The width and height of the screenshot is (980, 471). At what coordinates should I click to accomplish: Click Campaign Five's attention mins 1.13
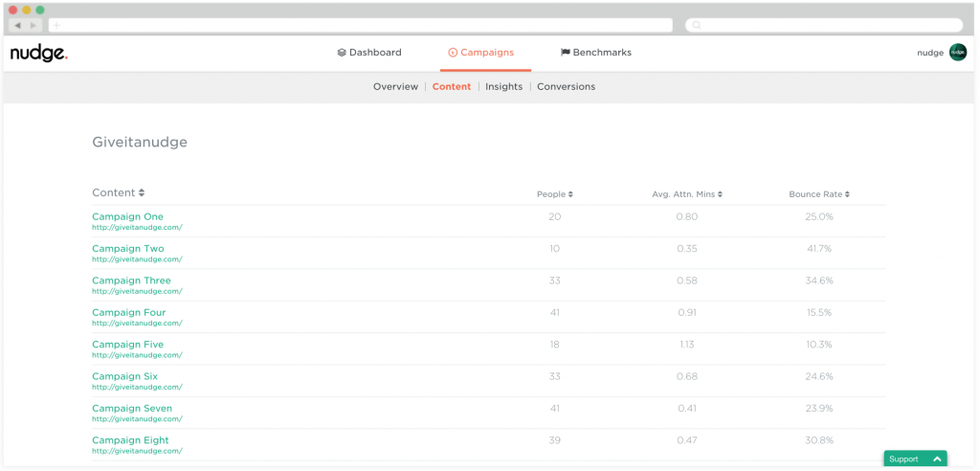point(685,344)
